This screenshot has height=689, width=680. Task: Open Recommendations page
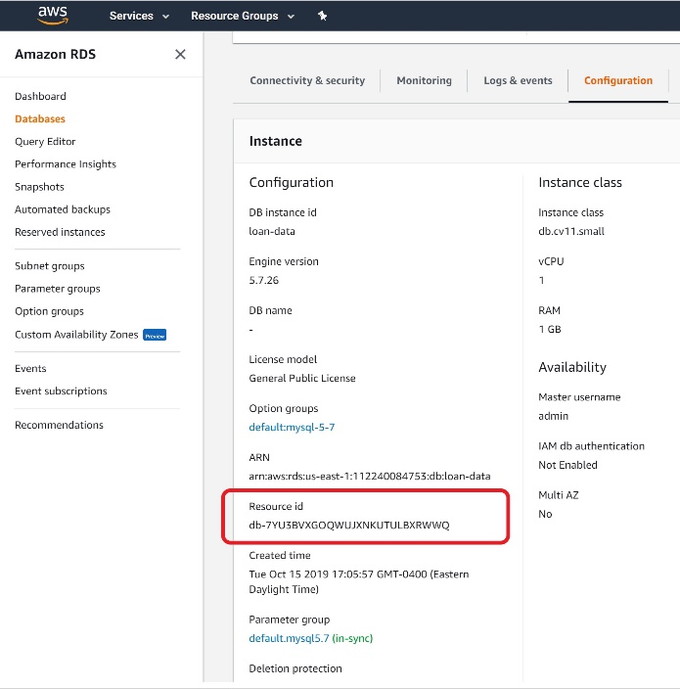(x=59, y=425)
